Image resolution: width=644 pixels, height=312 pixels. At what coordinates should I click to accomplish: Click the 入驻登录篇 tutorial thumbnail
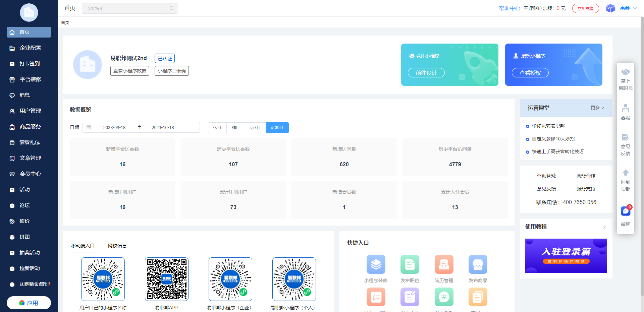[566, 256]
